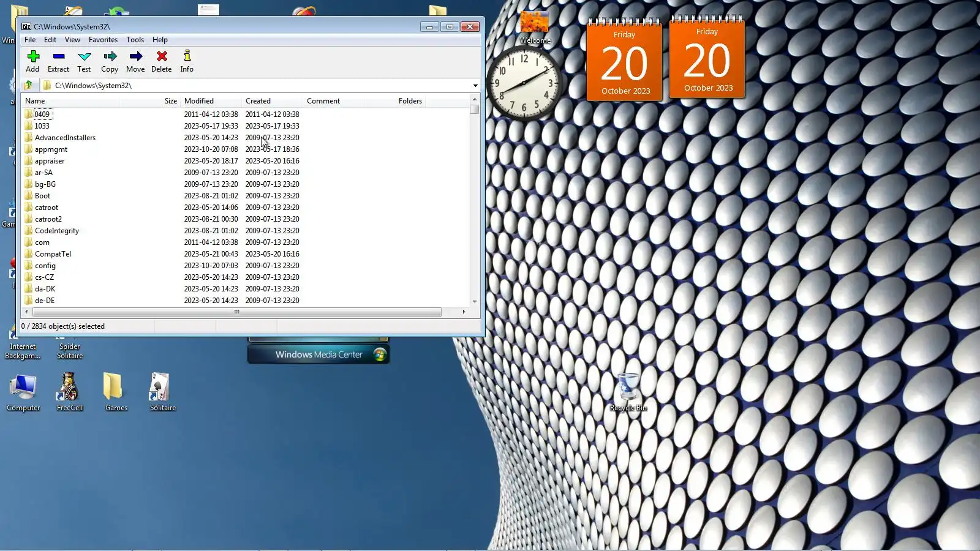Select the de-DE folder
The image size is (980, 551).
coord(45,301)
